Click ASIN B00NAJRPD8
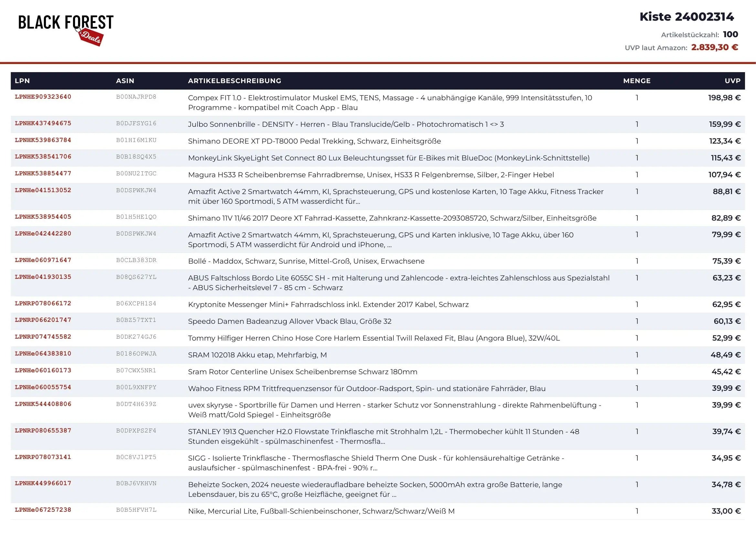This screenshot has height=535, width=756. coord(136,97)
